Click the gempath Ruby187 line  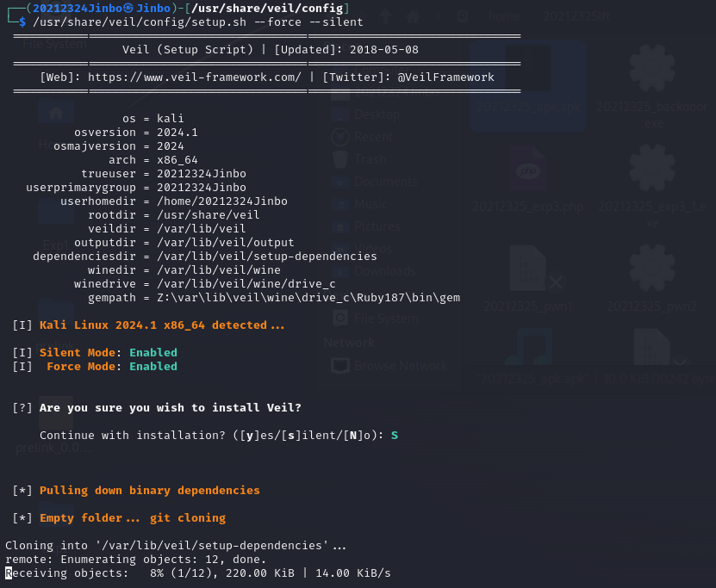(274, 297)
